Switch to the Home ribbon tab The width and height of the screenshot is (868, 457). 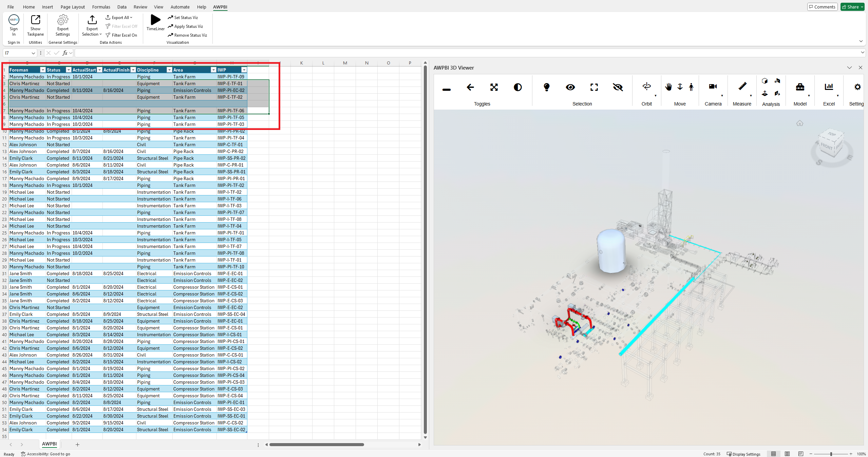[x=29, y=7]
